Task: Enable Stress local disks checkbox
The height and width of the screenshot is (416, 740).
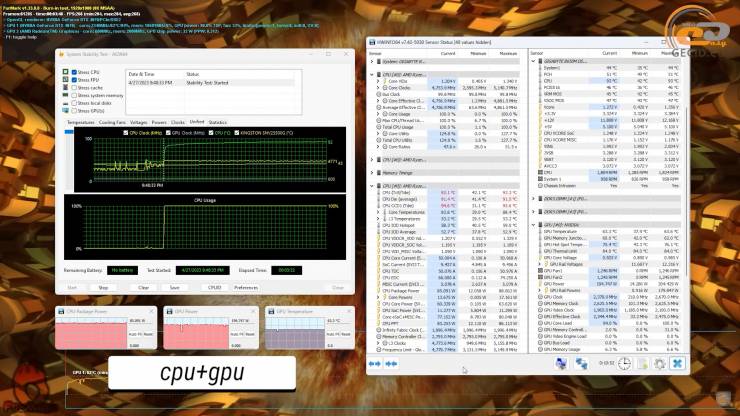Action: coord(74,103)
